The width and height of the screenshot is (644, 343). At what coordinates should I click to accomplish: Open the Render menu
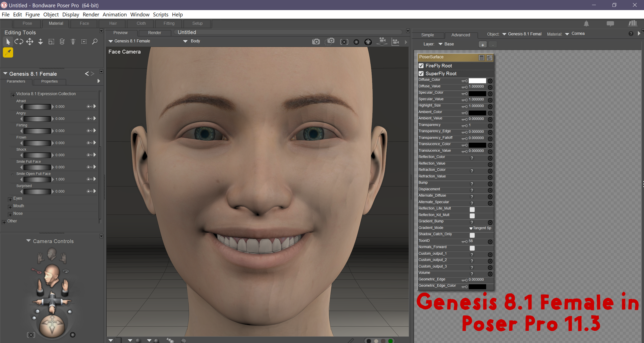click(91, 15)
